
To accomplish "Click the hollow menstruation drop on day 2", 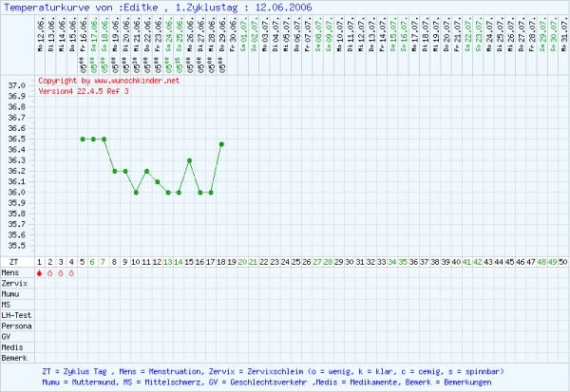I will (x=50, y=273).
